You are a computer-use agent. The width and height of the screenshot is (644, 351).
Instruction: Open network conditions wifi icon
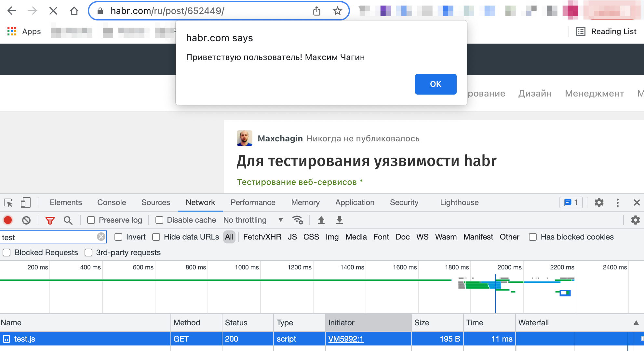click(298, 220)
